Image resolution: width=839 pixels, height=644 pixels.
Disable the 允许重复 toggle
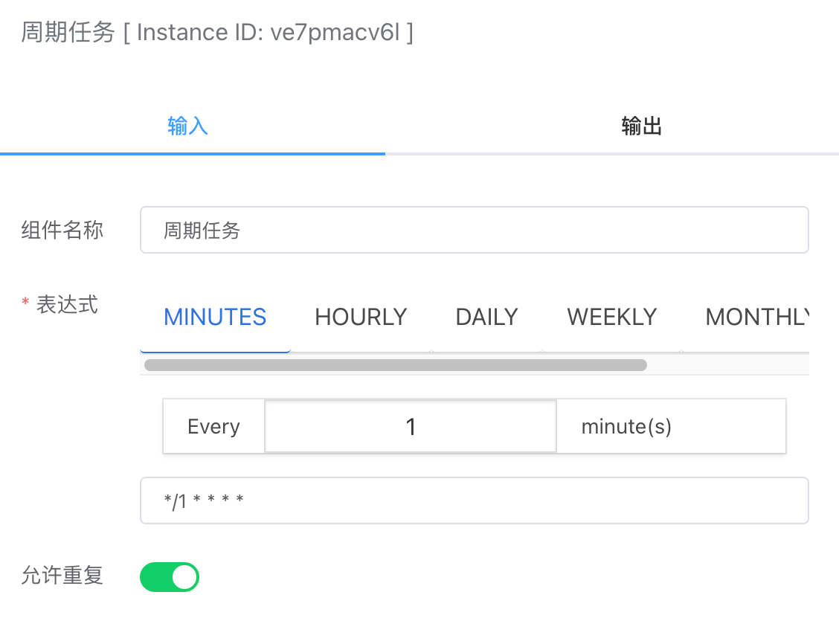coord(170,577)
